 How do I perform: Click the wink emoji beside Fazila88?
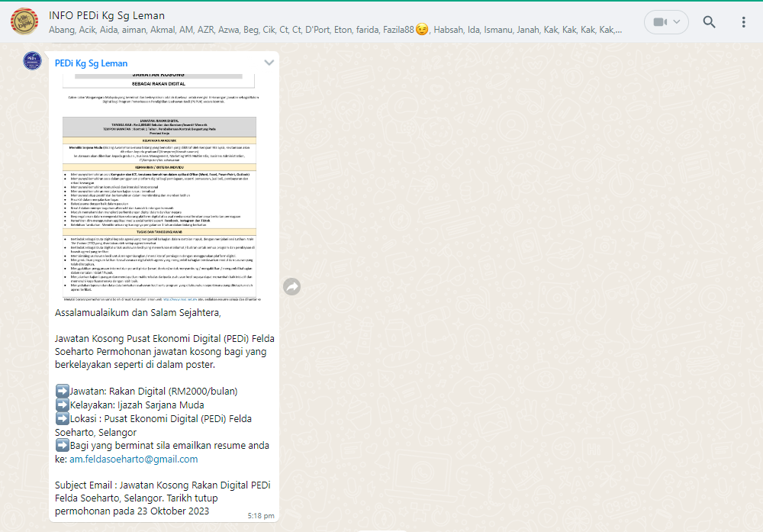[x=422, y=31]
